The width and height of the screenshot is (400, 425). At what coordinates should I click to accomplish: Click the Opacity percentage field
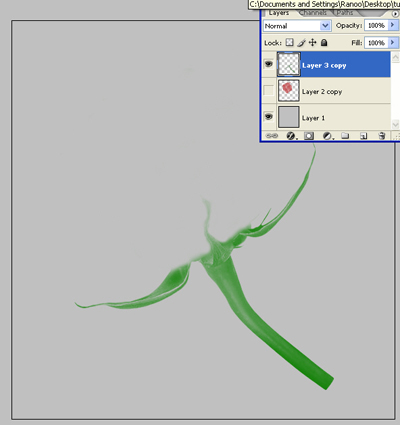pos(376,25)
